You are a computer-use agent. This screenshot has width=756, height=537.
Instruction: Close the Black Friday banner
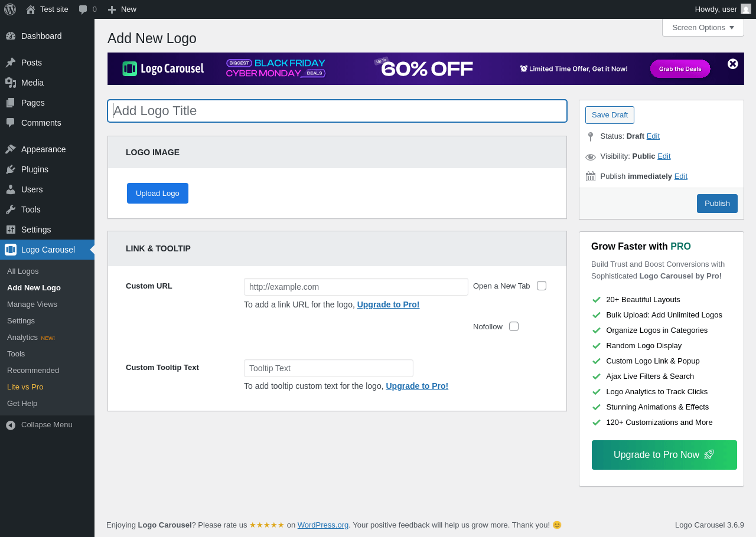[x=733, y=64]
